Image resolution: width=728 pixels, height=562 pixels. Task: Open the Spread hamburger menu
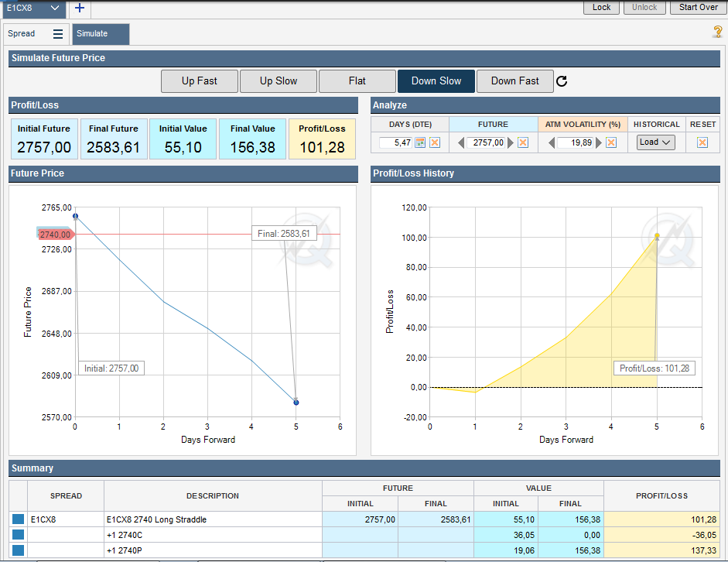pyautogui.click(x=58, y=34)
